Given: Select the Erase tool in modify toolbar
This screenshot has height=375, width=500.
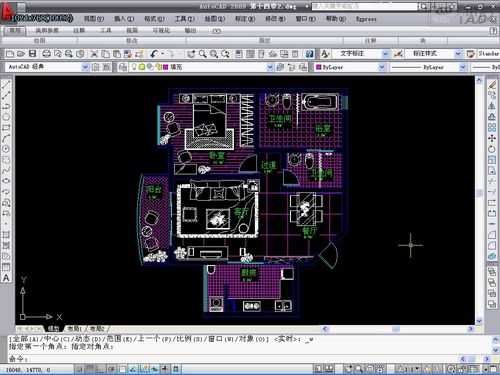Looking at the screenshot, I should [x=492, y=84].
